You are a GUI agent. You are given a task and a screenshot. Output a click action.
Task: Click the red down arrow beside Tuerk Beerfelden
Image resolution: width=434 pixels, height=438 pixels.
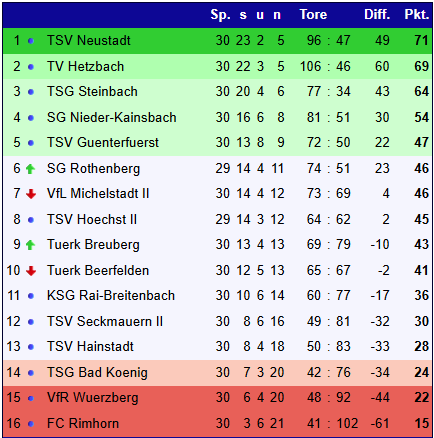tap(31, 271)
